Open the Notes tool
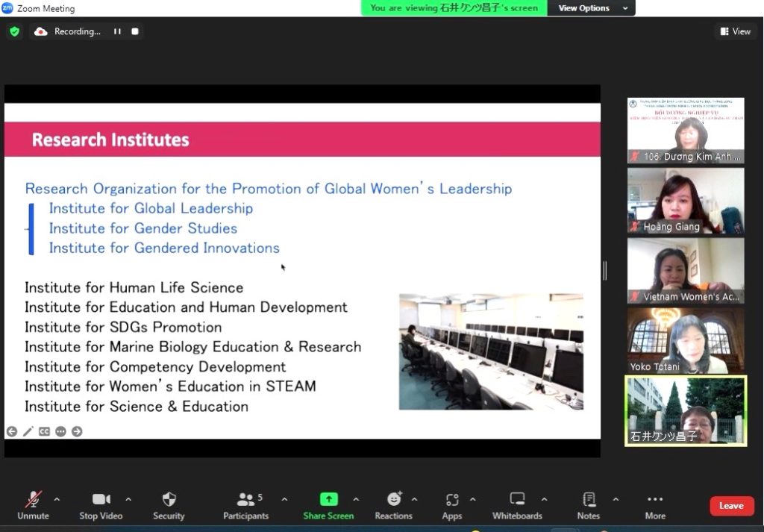The image size is (764, 532). (x=589, y=504)
